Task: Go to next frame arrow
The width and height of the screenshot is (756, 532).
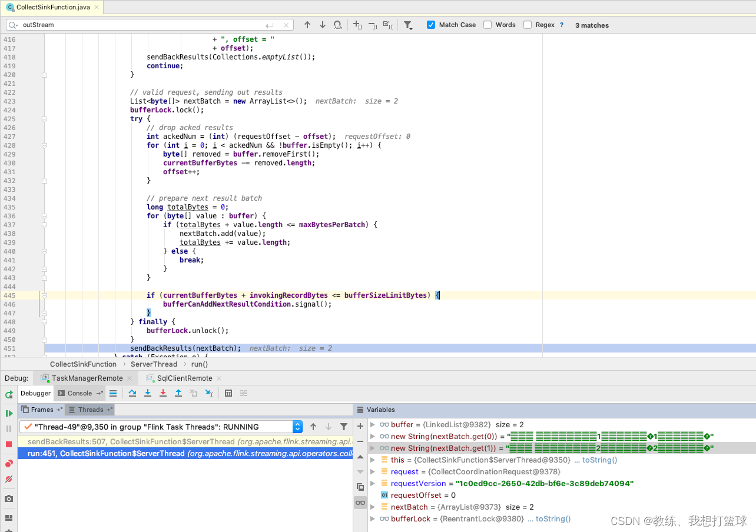Action: [x=329, y=427]
